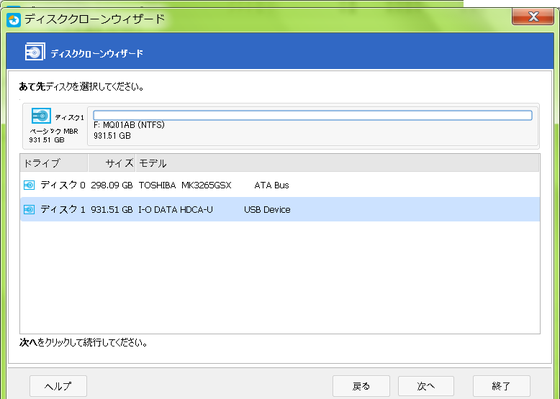Click F: MQ01AB (NTFS) partition label
This screenshot has height=399, width=560.
129,125
